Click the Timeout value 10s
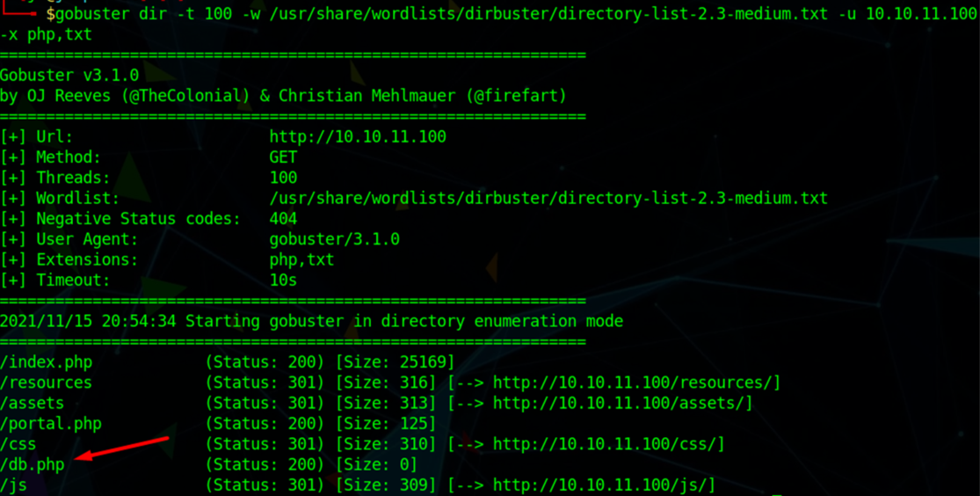The width and height of the screenshot is (980, 496). coord(283,281)
